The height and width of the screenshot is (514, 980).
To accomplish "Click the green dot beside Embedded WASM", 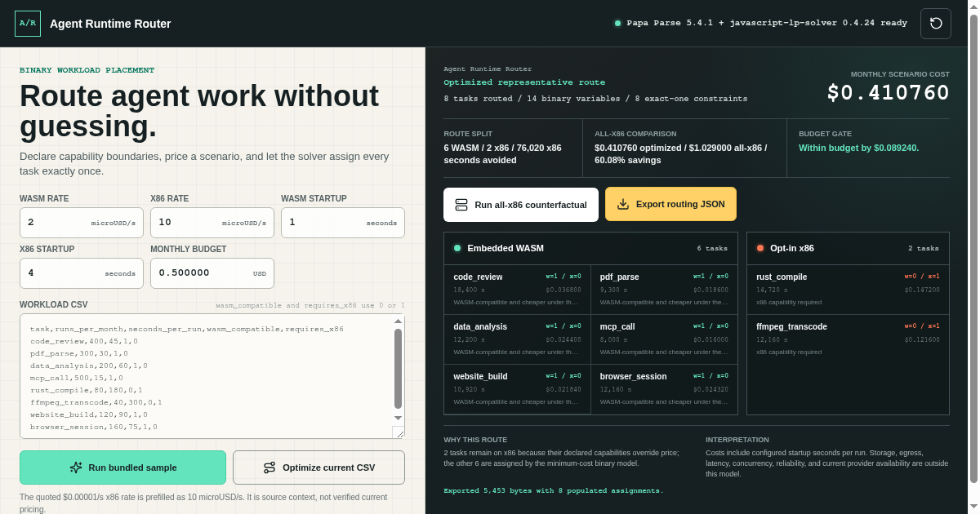I will point(457,248).
